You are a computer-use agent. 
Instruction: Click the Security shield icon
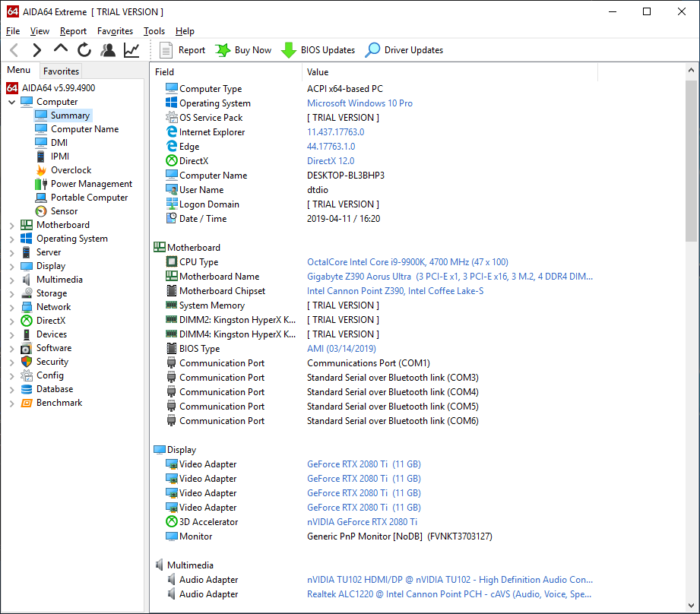tap(27, 362)
